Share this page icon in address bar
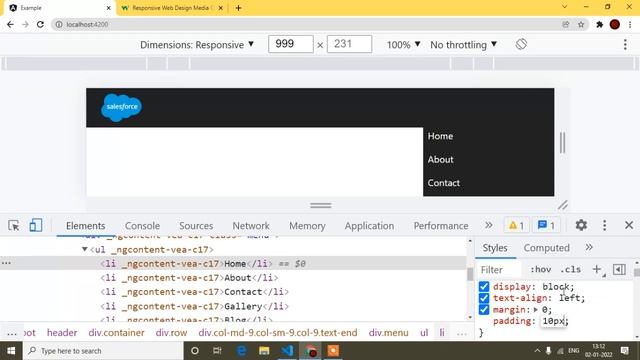Viewport: 640px width, 360px height. tap(566, 24)
